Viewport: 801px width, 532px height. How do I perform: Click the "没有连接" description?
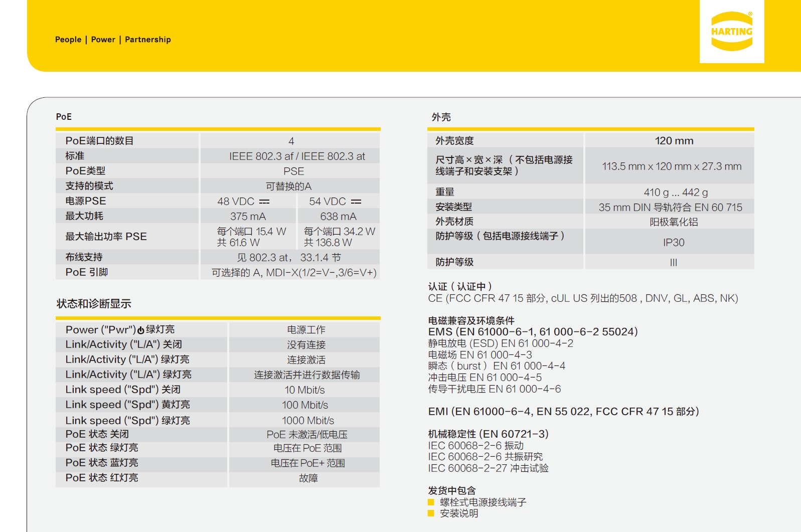point(306,345)
